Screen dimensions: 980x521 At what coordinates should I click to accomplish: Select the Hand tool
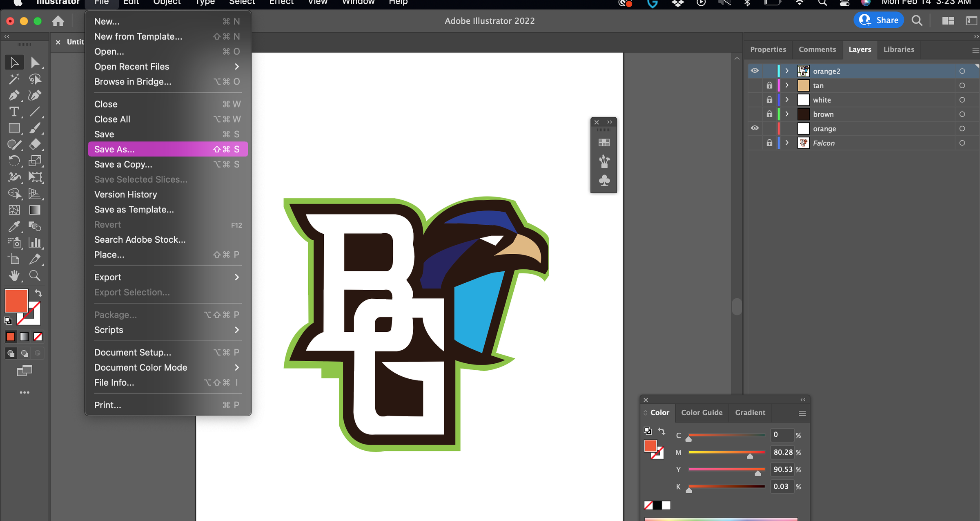pos(14,276)
